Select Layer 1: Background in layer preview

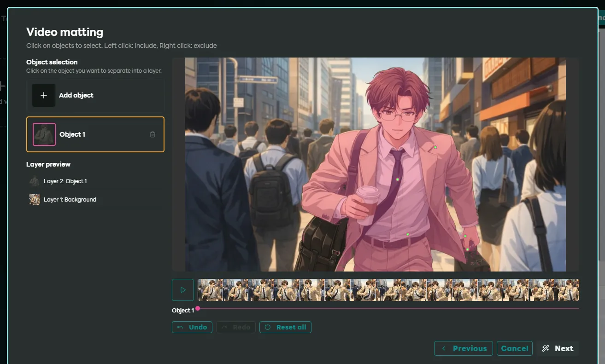point(70,200)
